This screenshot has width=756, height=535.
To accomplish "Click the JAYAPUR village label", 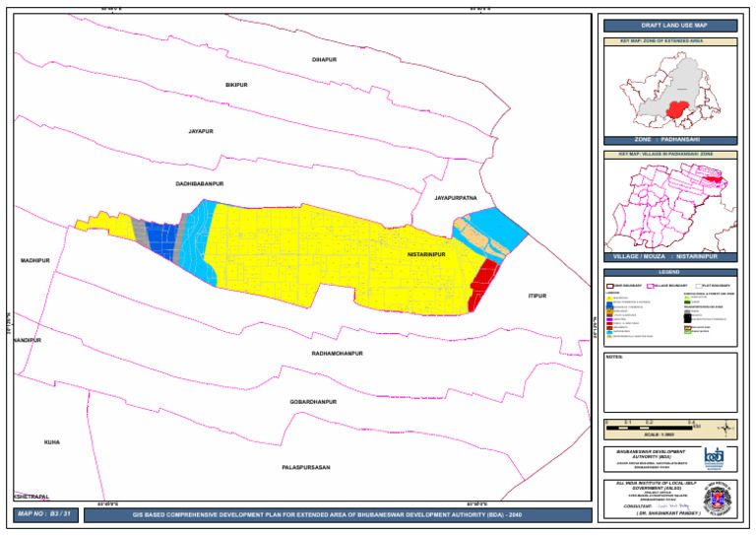I will [x=201, y=131].
